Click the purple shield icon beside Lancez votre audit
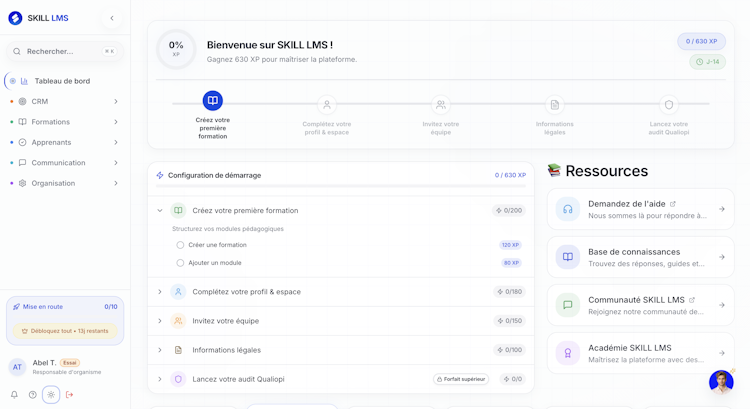Viewport: 750px width, 409px height. 178,379
